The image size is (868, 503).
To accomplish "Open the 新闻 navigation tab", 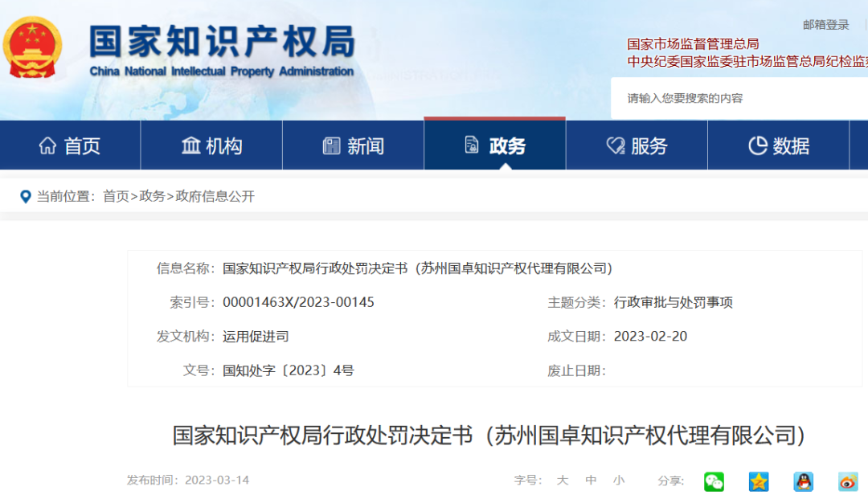I will (x=354, y=145).
